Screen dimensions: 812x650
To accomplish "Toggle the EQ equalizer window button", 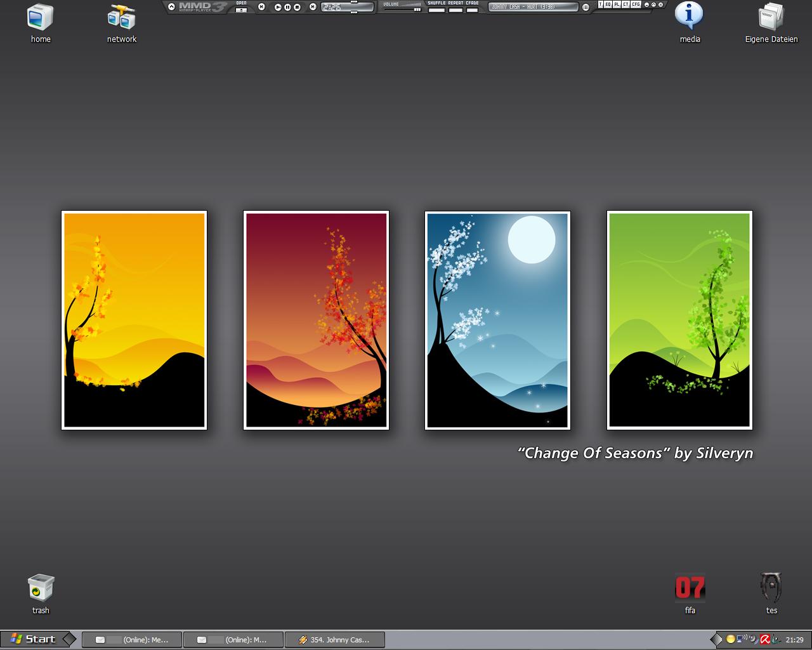I will click(x=608, y=4).
